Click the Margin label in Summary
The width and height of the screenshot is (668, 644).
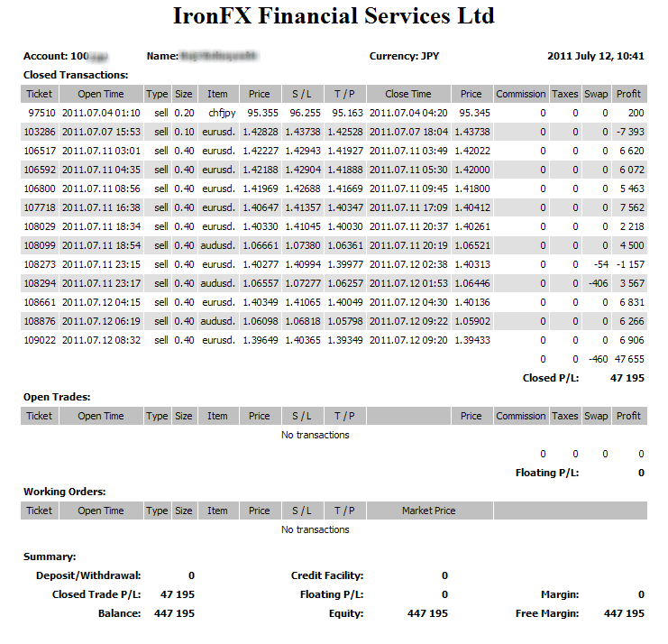pos(560,594)
